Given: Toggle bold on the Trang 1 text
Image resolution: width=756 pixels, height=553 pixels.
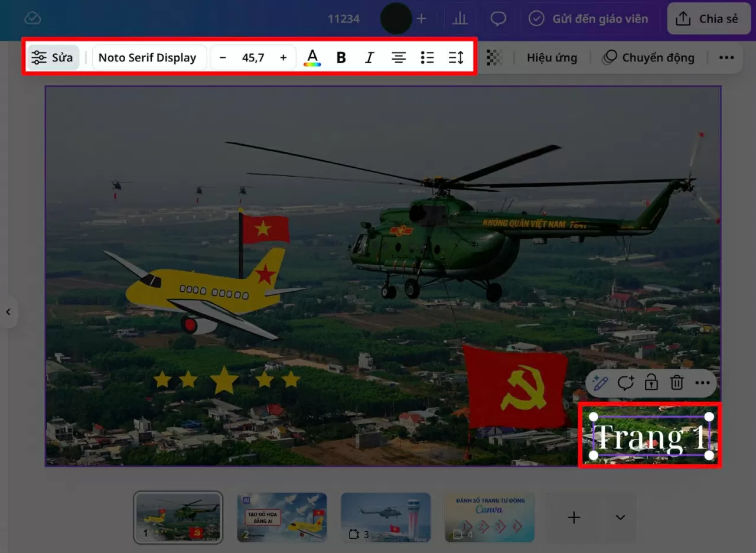Looking at the screenshot, I should 341,57.
